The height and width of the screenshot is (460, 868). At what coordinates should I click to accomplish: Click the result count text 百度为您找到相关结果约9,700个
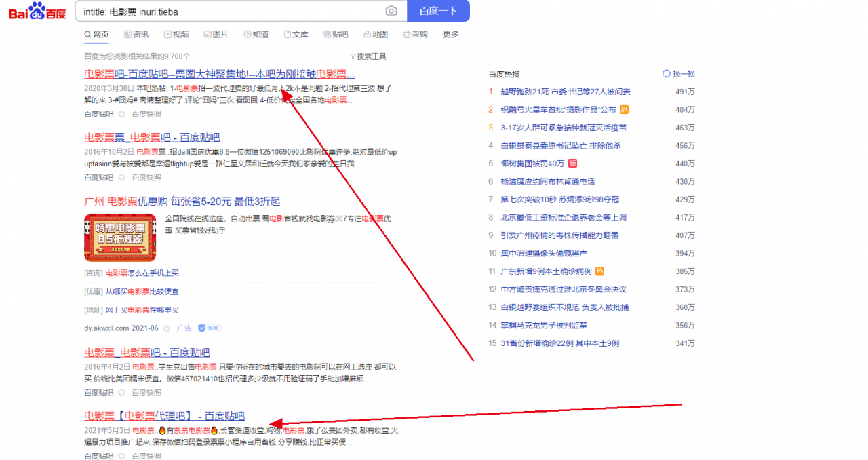click(137, 56)
